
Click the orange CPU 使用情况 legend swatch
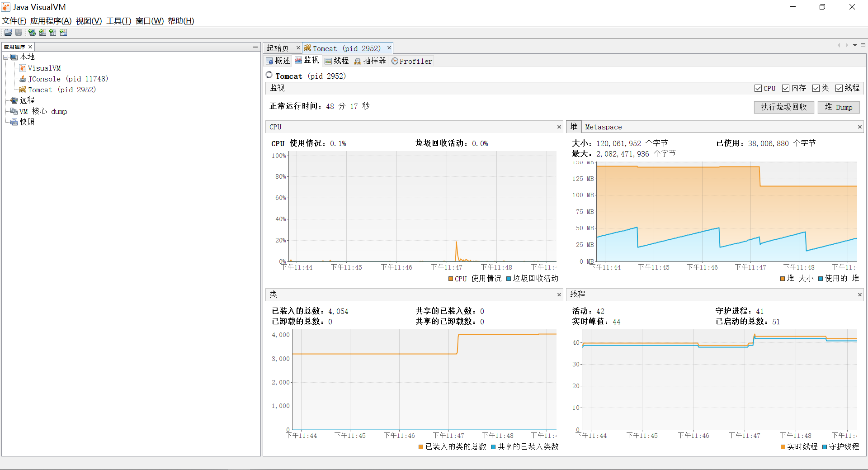click(451, 279)
